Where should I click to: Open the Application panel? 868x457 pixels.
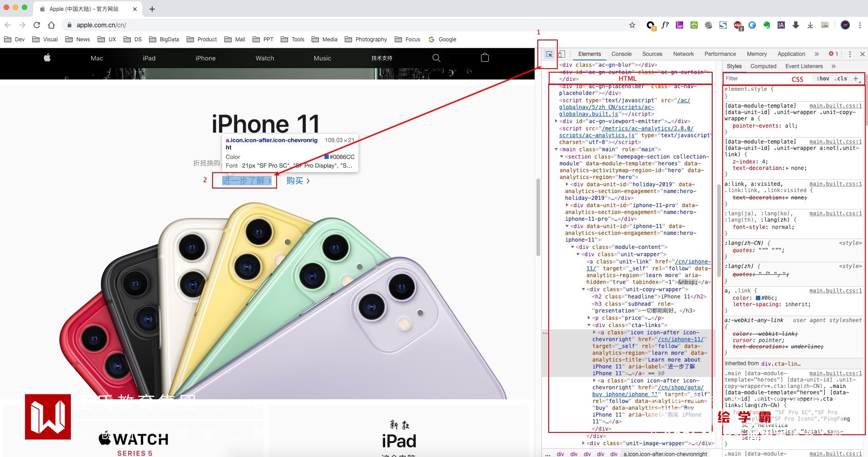(791, 54)
